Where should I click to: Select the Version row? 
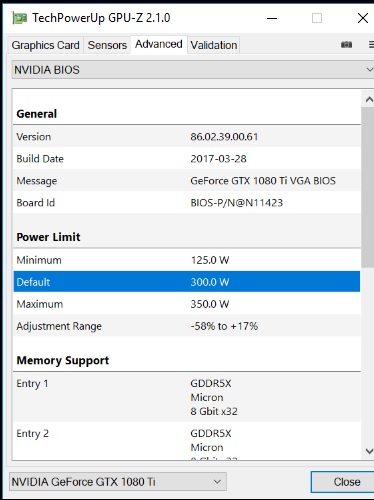pos(187,137)
